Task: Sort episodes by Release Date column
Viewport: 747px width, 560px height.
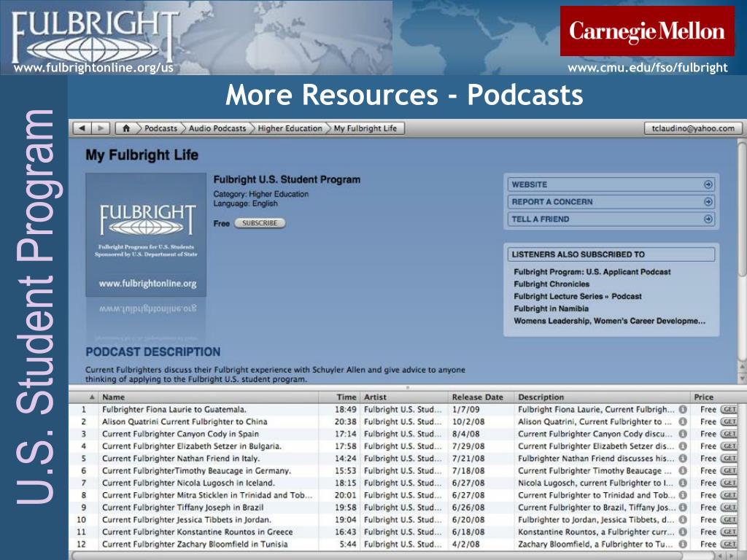Action: [481, 397]
